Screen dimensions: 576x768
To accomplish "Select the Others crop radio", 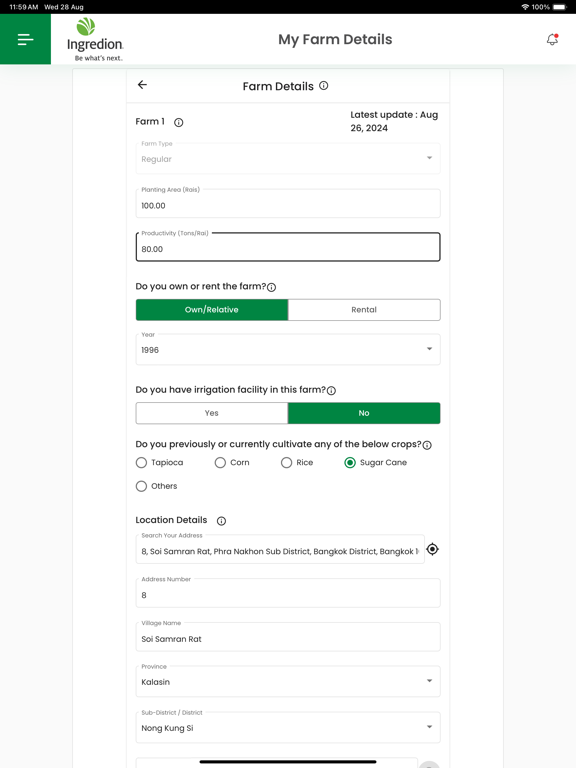I will [141, 486].
